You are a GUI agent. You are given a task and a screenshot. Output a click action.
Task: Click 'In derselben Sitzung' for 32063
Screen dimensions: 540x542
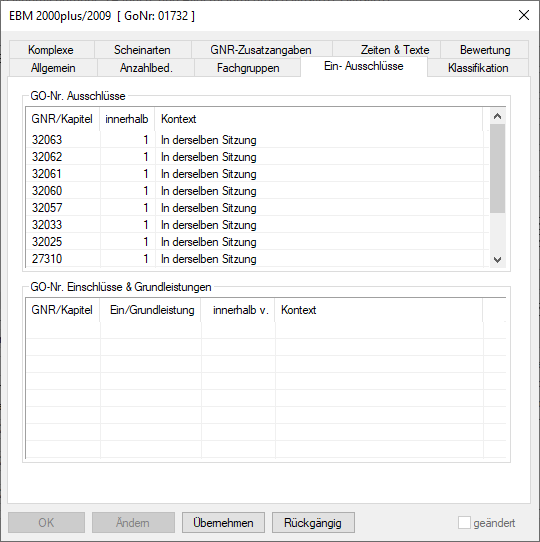pos(208,140)
